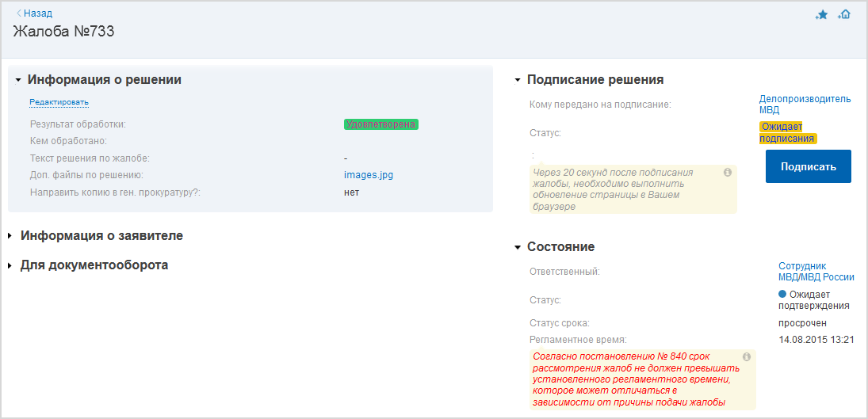This screenshot has height=419, width=868.
Task: Click info icon in 20-second refresh hint
Action: (x=728, y=172)
